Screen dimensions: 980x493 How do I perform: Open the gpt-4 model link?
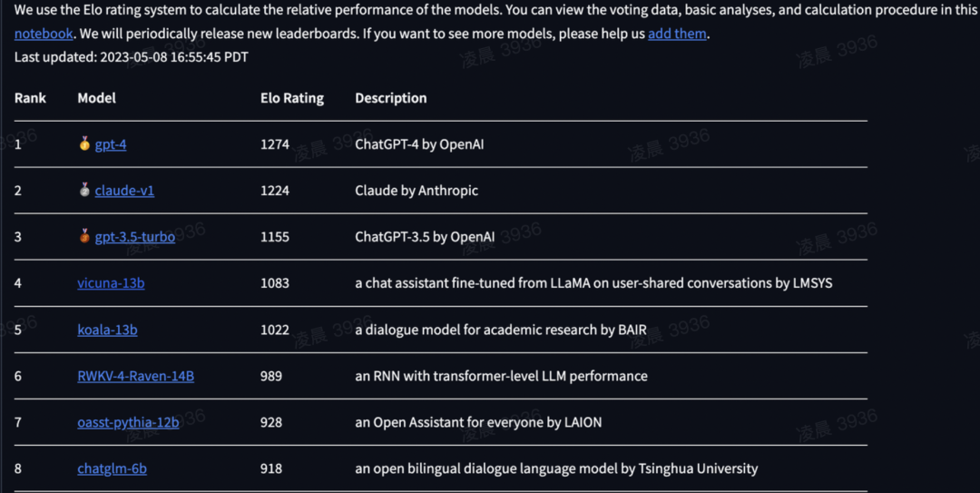tap(111, 144)
